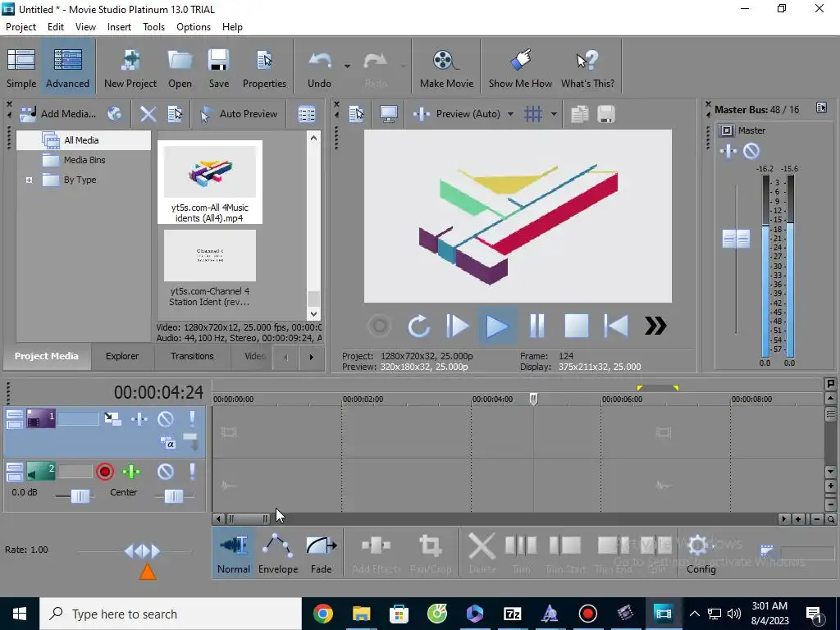
Task: Toggle external monitor preview
Action: pos(388,113)
